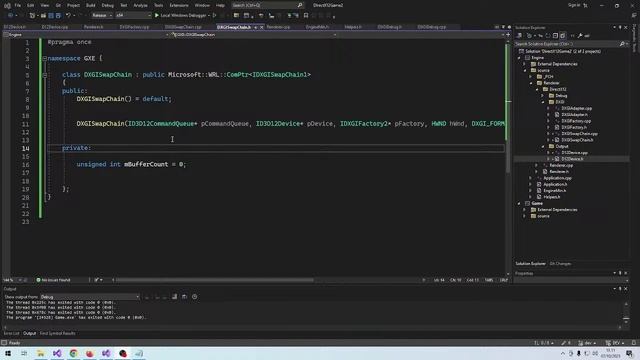Switch to Find Symbol Results tab
This screenshot has width=640, height=360.
click(x=58, y=333)
